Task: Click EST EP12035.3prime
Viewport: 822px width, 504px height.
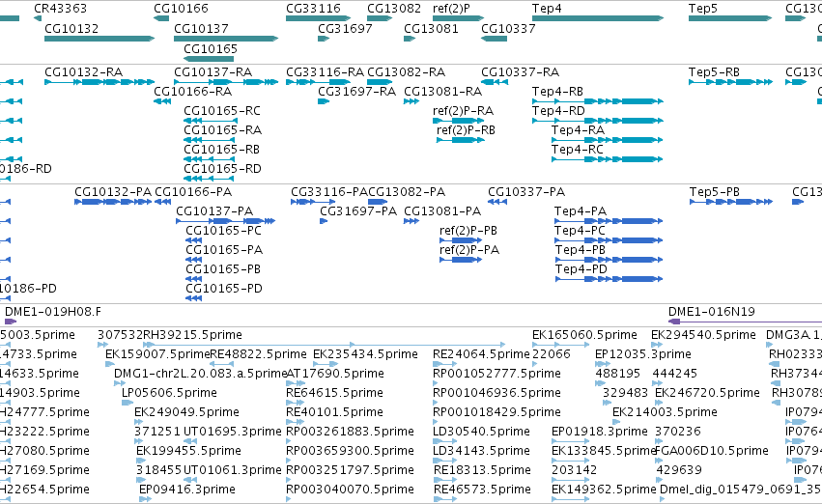Action: click(643, 354)
